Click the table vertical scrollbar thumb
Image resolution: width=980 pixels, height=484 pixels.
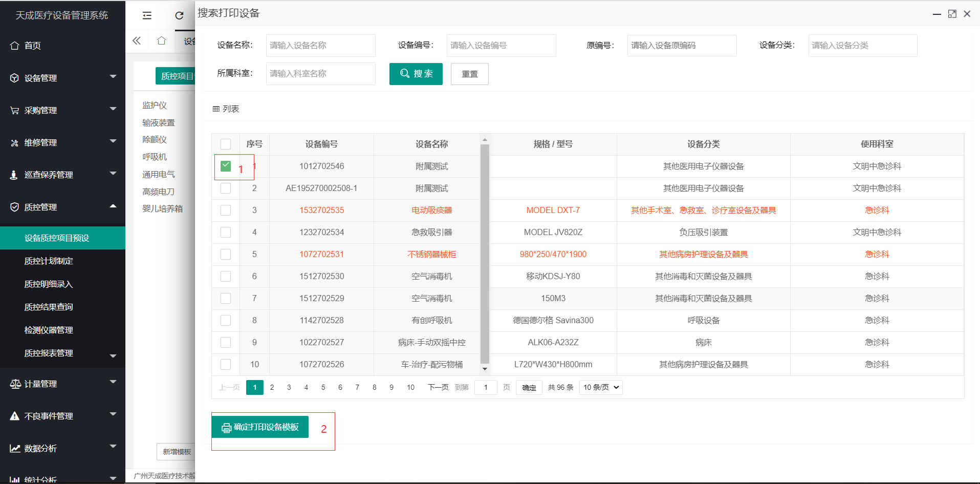tap(485, 254)
